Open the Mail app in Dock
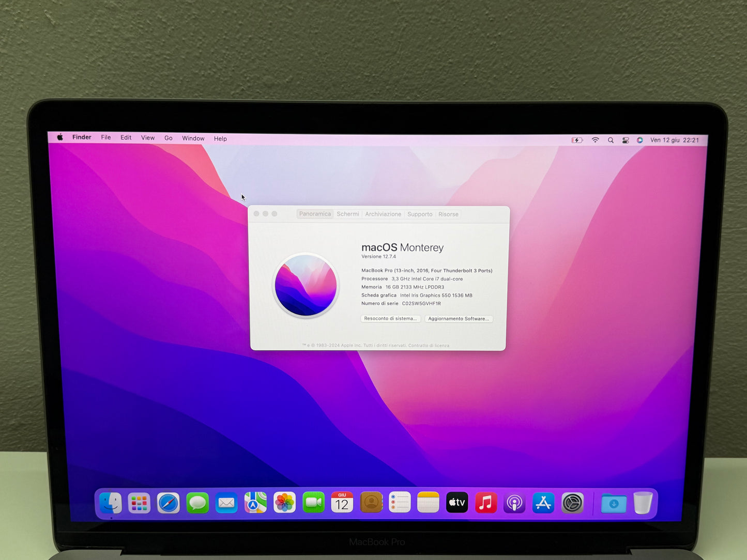 coord(226,503)
